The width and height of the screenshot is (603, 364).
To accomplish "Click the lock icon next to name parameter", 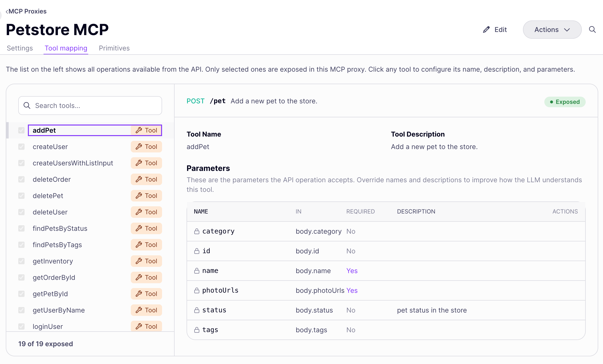I will [x=197, y=271].
